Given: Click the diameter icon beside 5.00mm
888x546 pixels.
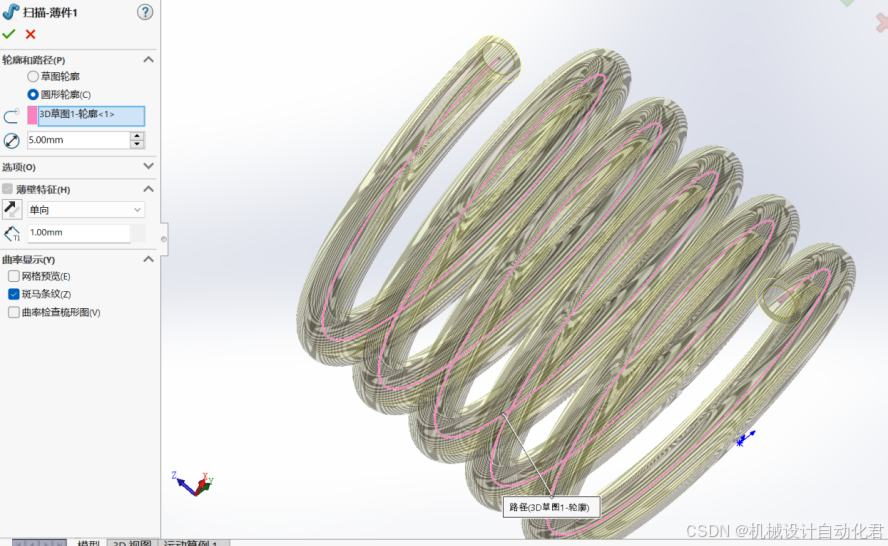Looking at the screenshot, I should point(11,140).
